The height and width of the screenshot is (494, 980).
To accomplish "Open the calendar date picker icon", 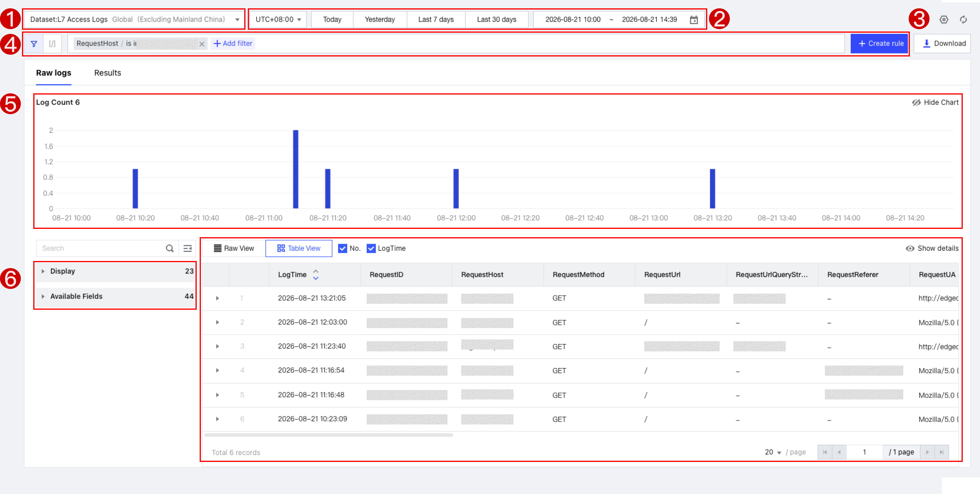I will click(694, 20).
